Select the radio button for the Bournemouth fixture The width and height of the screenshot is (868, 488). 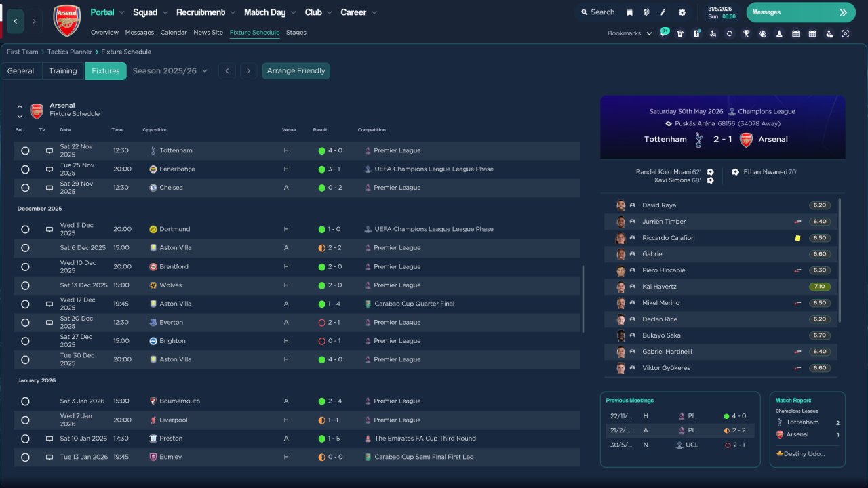coord(25,401)
